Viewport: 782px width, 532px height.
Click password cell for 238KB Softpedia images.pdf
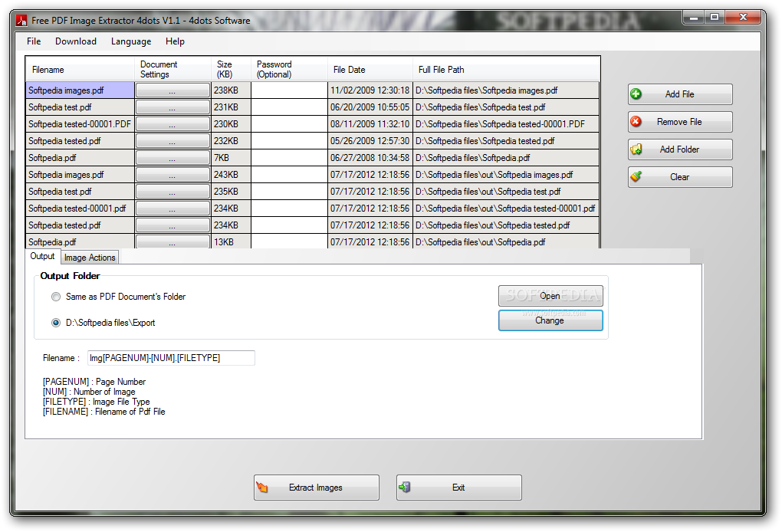[289, 90]
